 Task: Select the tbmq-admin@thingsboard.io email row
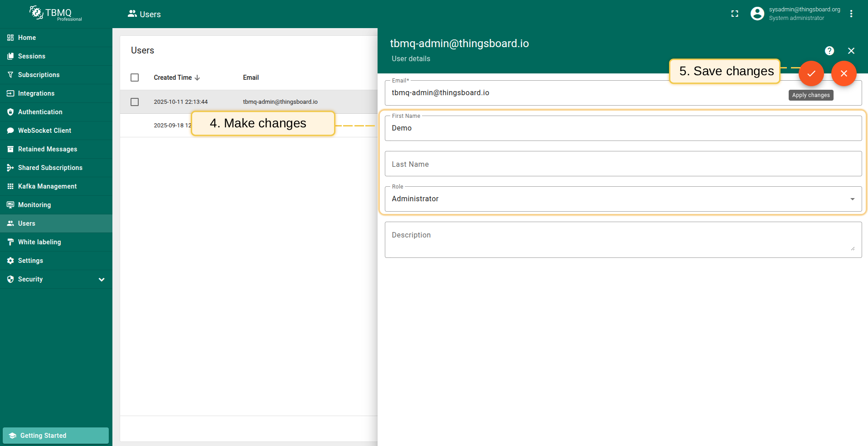(x=280, y=102)
